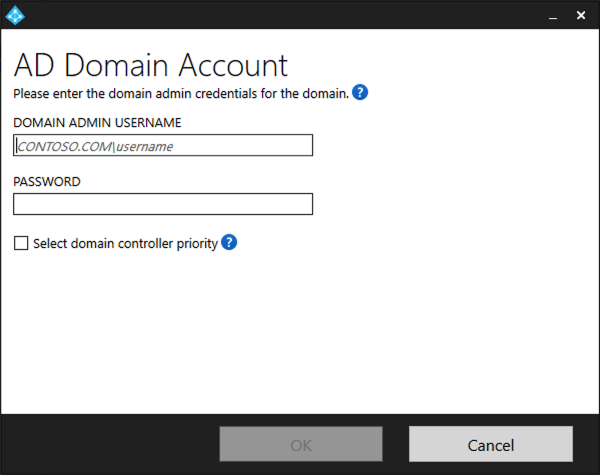Focus the Domain Admin Username field

[x=163, y=145]
